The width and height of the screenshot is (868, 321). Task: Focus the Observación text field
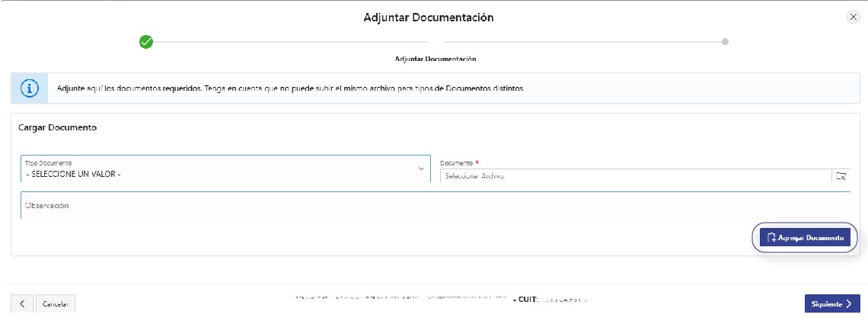click(434, 206)
